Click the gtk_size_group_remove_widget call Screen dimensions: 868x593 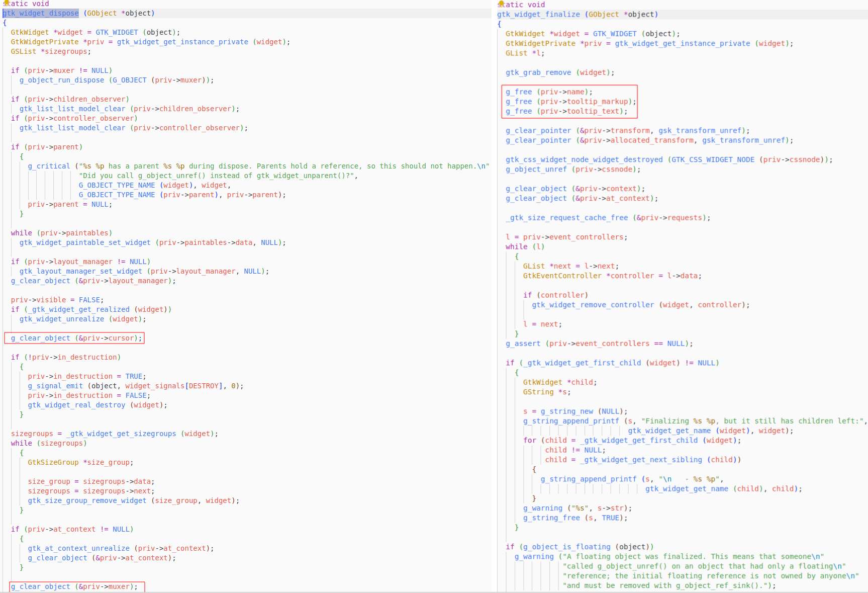coord(134,500)
